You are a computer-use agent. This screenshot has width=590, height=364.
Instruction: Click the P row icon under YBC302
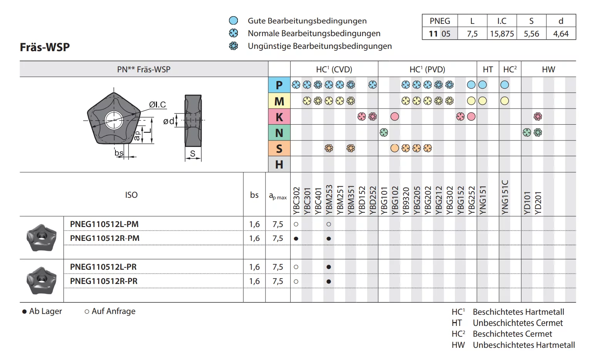[296, 85]
